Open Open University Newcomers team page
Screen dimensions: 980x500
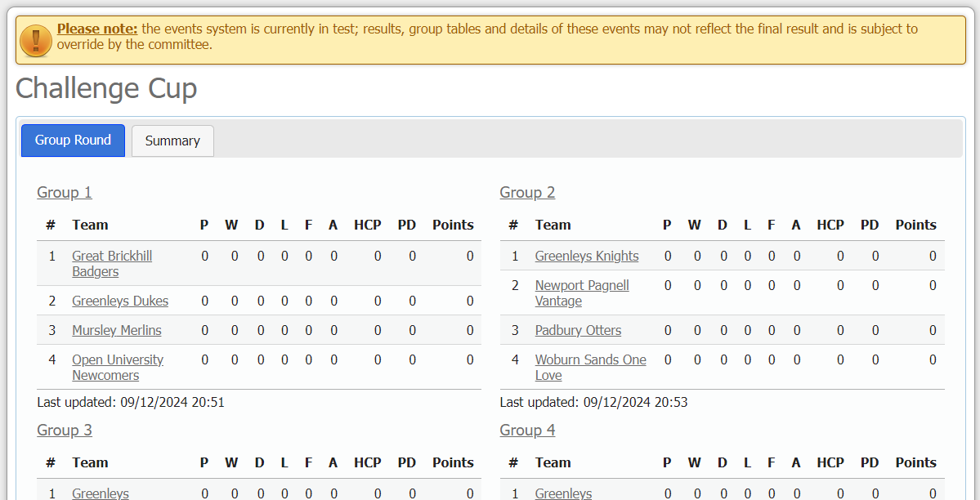[x=118, y=367]
